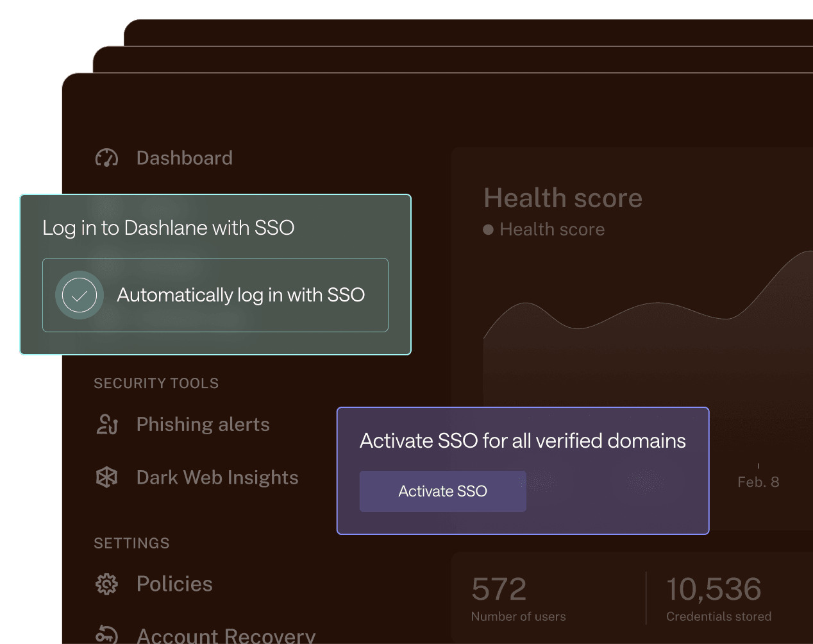Open the Account Recovery settings label

(x=226, y=635)
